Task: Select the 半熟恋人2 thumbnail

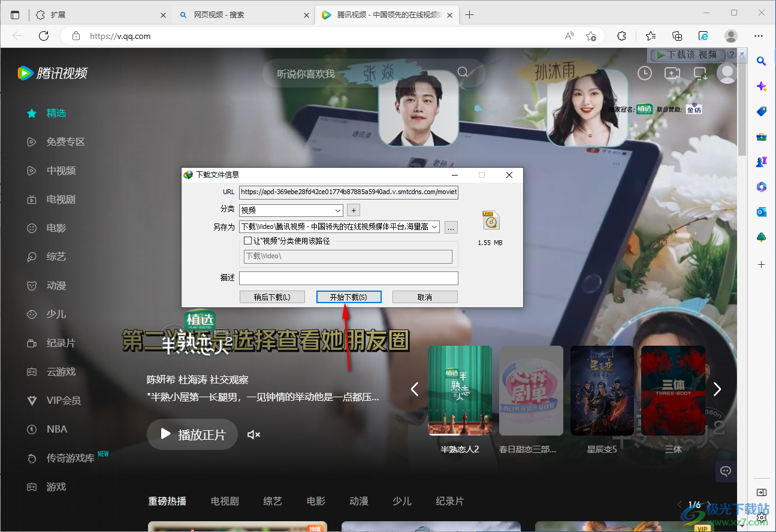Action: click(x=460, y=391)
